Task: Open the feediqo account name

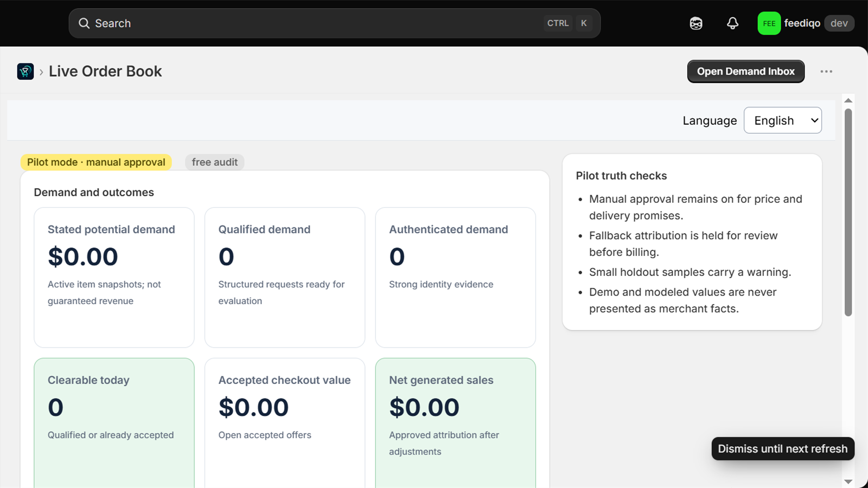Action: tap(802, 23)
